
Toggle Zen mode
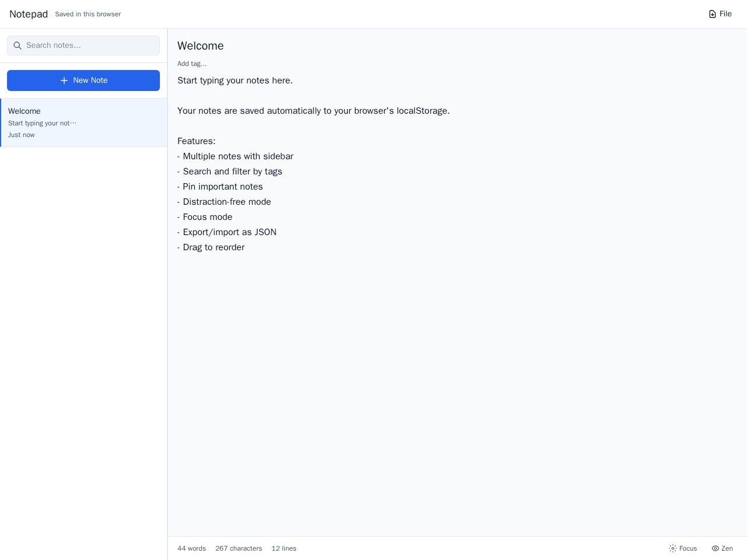[722, 548]
